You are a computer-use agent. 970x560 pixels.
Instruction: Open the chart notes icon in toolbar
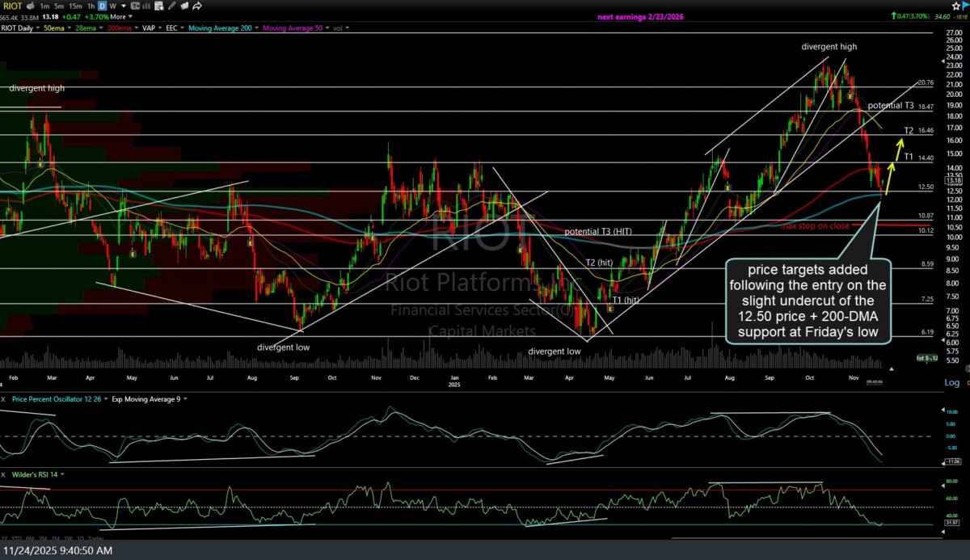click(x=161, y=6)
